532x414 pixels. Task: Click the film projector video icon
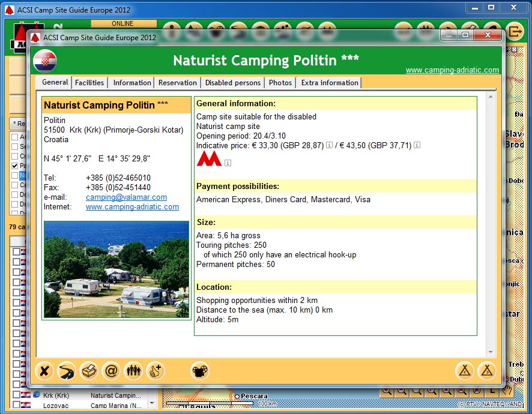point(200,371)
